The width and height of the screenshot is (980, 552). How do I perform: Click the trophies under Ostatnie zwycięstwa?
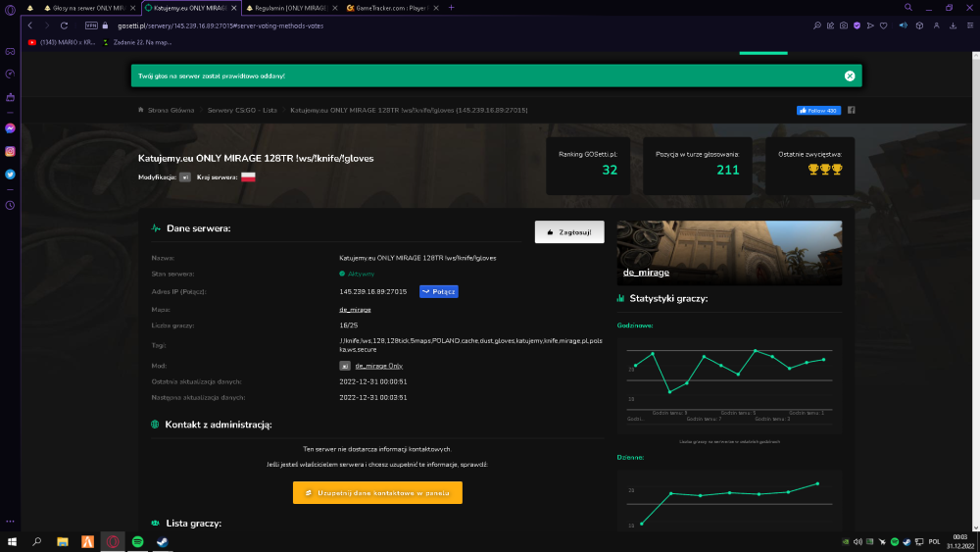[825, 170]
